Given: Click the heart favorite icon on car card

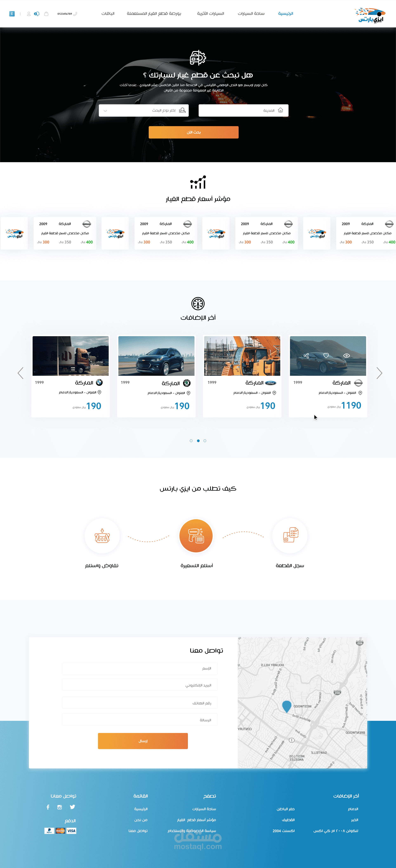Looking at the screenshot, I should tap(326, 356).
